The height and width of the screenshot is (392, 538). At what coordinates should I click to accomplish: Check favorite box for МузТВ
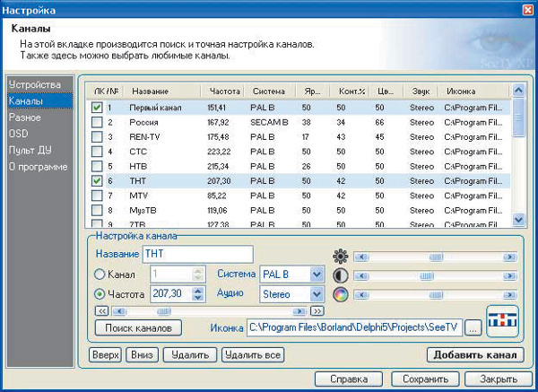[x=97, y=210]
